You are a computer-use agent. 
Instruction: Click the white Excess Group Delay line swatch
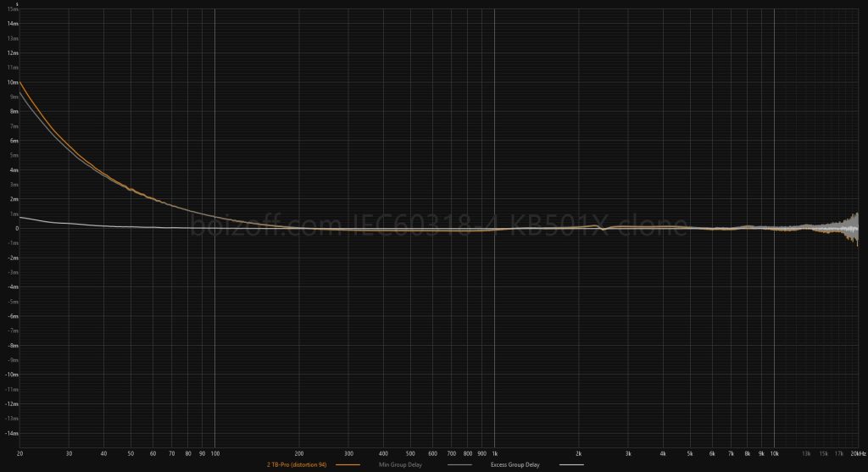pyautogui.click(x=571, y=465)
